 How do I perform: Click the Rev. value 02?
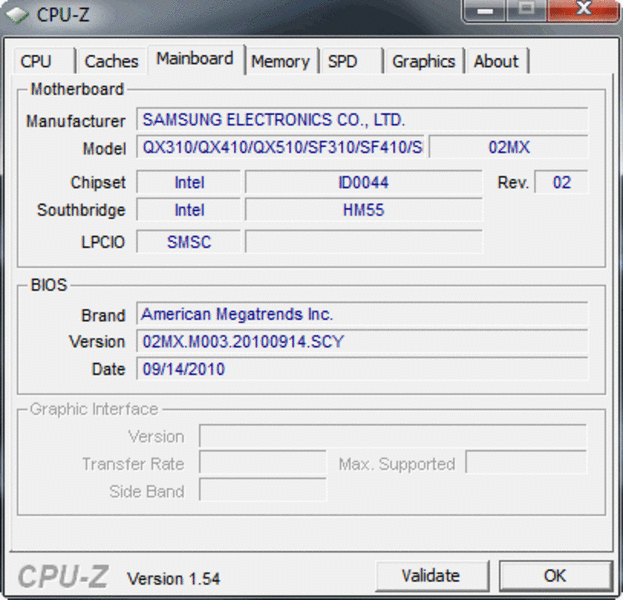tap(561, 182)
